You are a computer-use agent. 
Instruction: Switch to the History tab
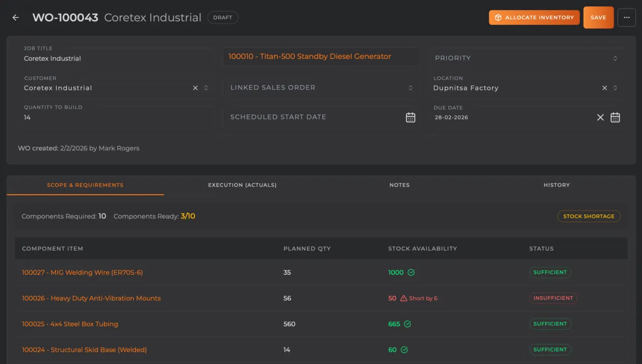pyautogui.click(x=556, y=185)
